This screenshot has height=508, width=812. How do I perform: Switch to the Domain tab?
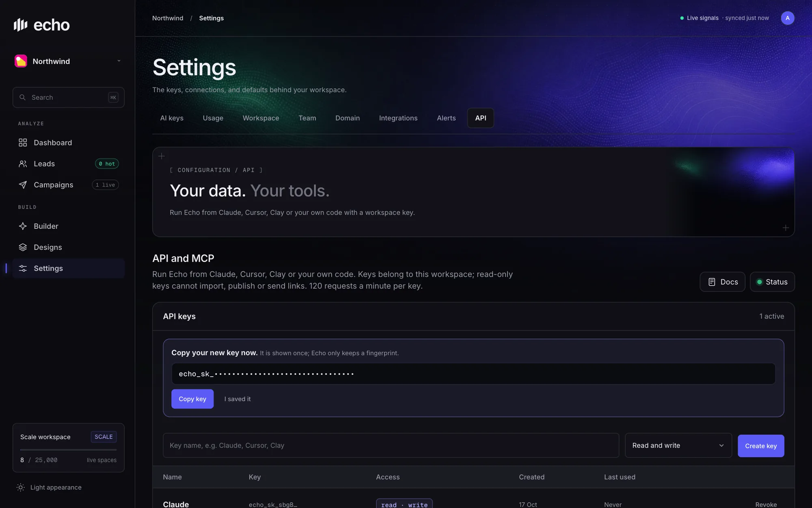348,118
